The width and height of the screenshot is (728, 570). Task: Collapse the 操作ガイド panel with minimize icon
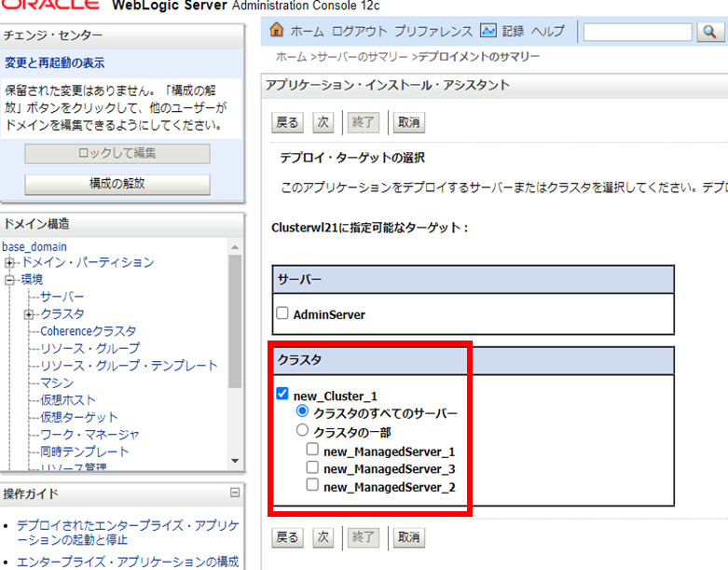[235, 494]
